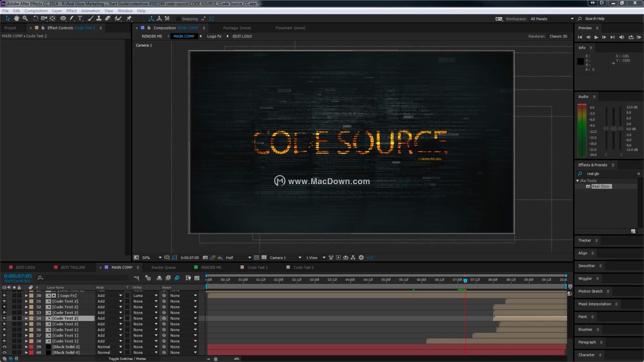Select the Zoom magnifier tool
The height and width of the screenshot is (362, 644).
(25, 19)
